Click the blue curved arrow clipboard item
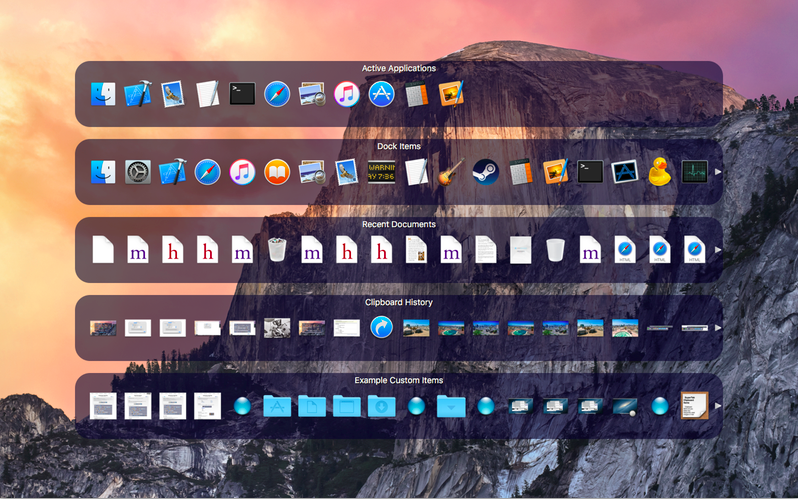798x499 pixels. click(381, 327)
